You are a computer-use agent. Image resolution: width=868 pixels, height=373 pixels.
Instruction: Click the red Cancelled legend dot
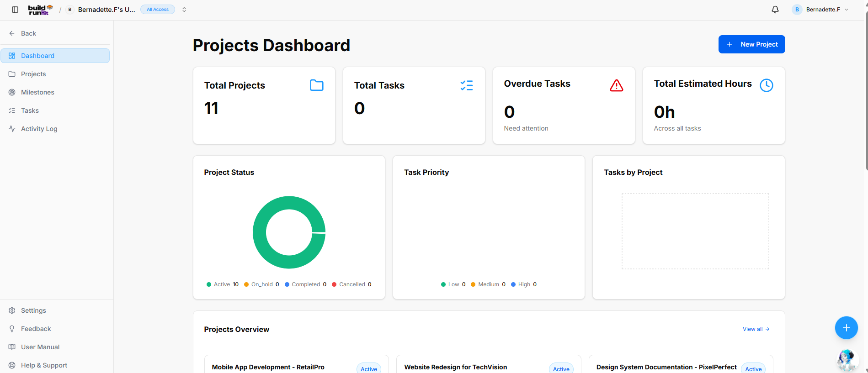coord(334,284)
